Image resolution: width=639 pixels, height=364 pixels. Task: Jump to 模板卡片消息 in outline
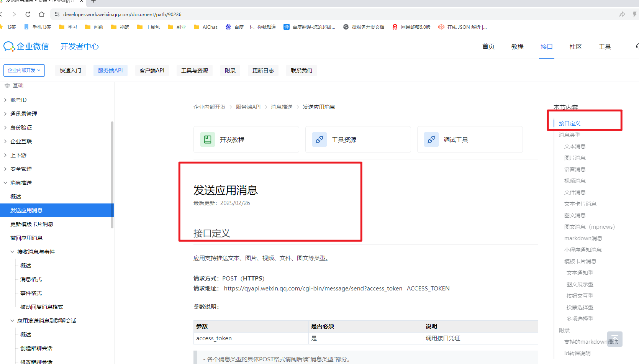point(580,261)
